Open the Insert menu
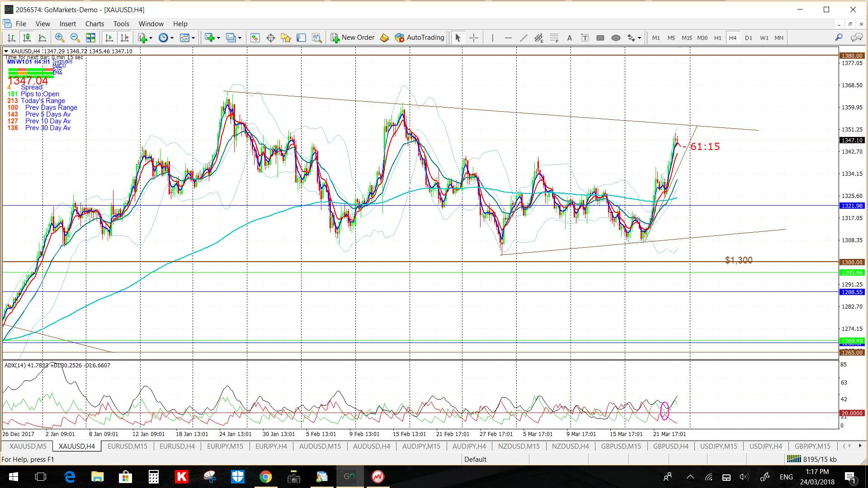 [68, 24]
